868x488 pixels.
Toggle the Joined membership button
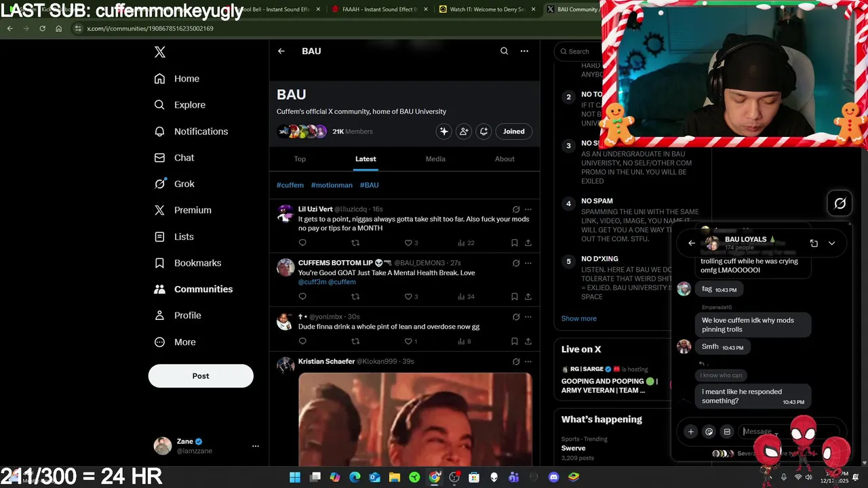[513, 131]
